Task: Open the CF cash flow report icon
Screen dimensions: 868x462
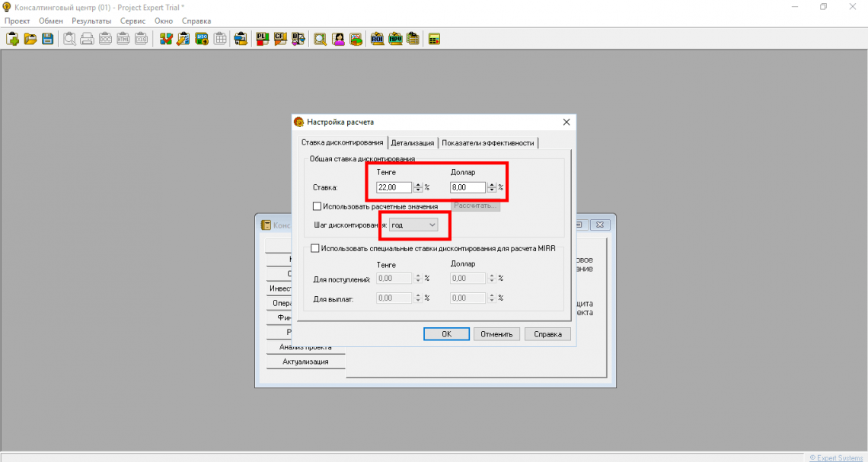Action: click(x=280, y=39)
